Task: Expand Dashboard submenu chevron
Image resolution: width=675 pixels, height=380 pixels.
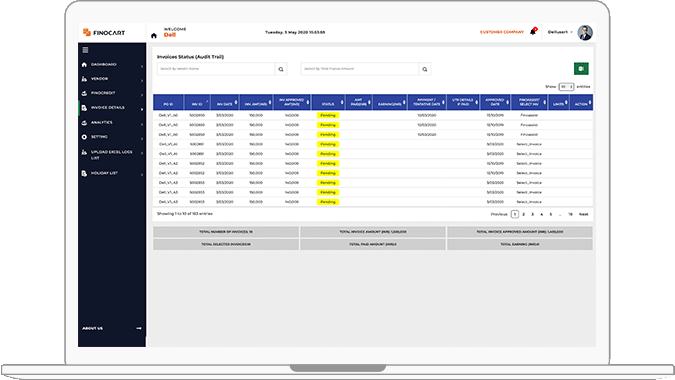Action: coord(142,66)
